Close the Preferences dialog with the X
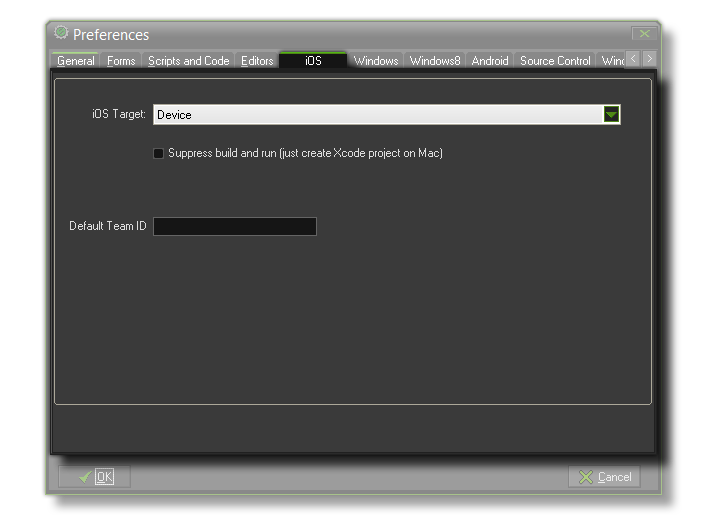Image resolution: width=707 pixels, height=516 pixels. coord(644,34)
